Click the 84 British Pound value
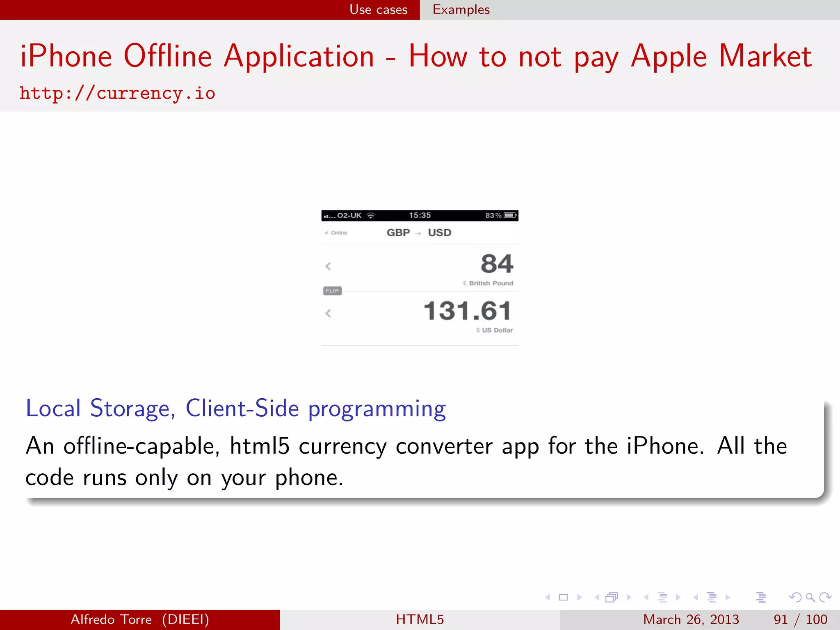This screenshot has width=840, height=630. coord(497,263)
